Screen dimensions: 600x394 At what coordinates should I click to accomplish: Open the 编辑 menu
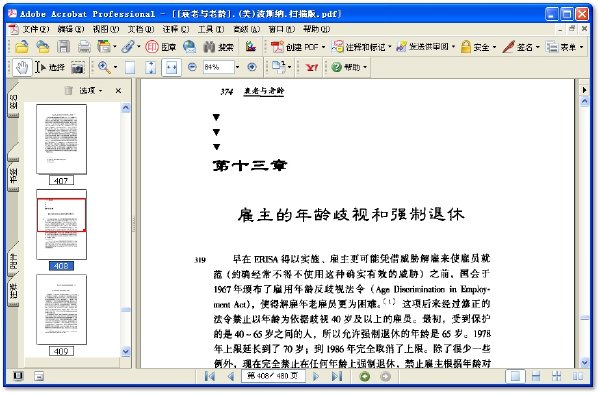click(71, 29)
